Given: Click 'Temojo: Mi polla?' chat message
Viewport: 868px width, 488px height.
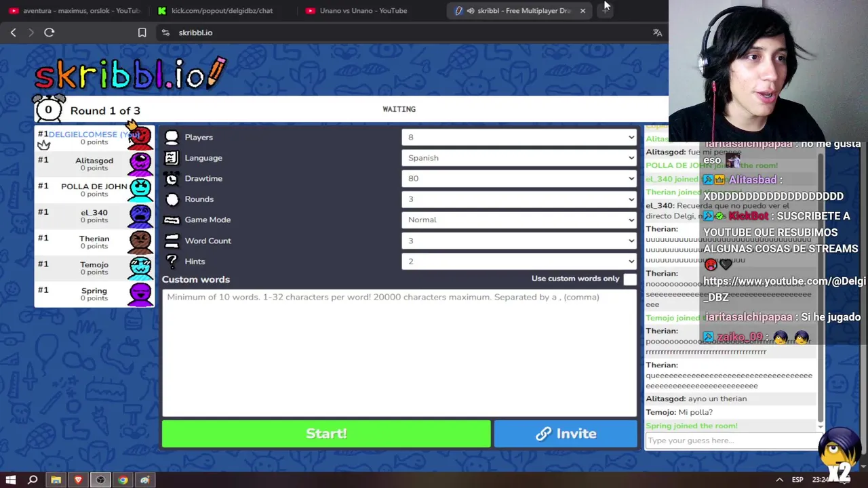Looking at the screenshot, I should pos(679,412).
